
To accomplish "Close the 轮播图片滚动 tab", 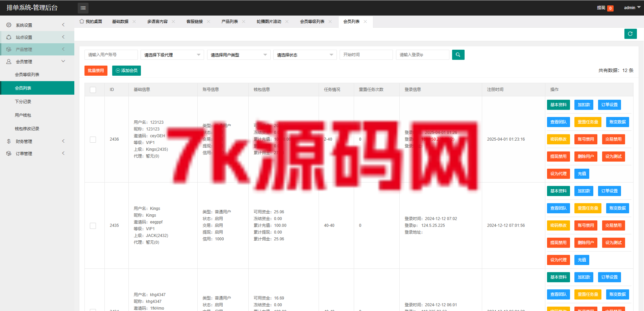I will click(287, 21).
